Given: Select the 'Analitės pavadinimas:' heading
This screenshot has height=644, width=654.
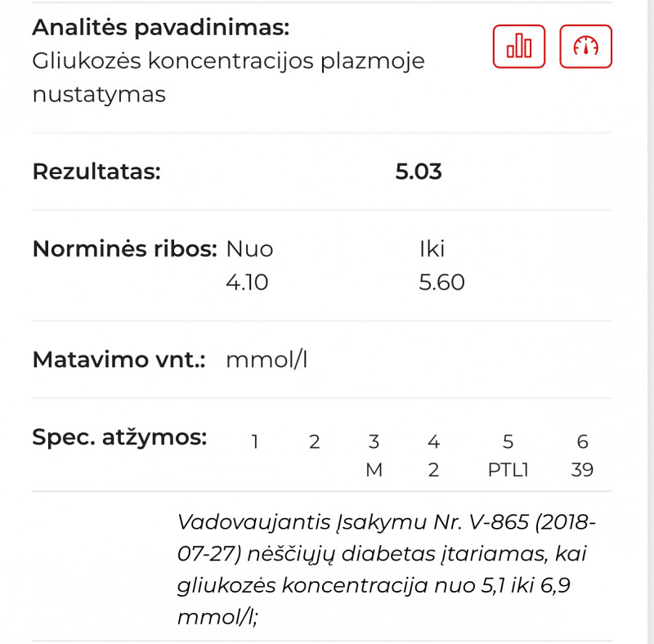Looking at the screenshot, I should coord(161,28).
